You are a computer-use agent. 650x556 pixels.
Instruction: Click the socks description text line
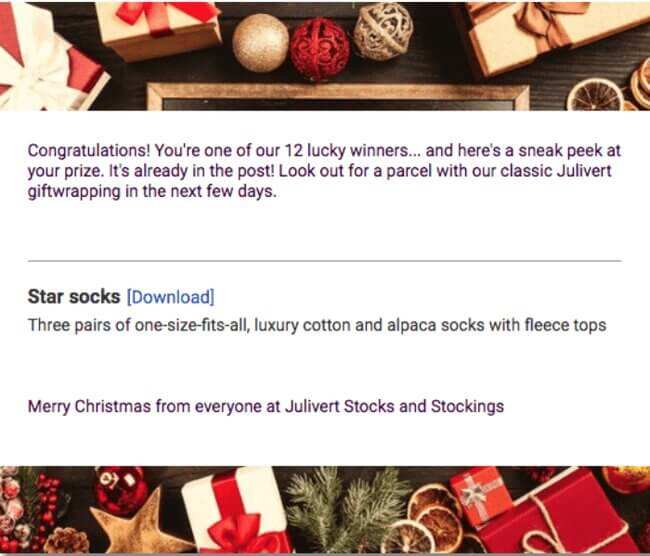317,325
